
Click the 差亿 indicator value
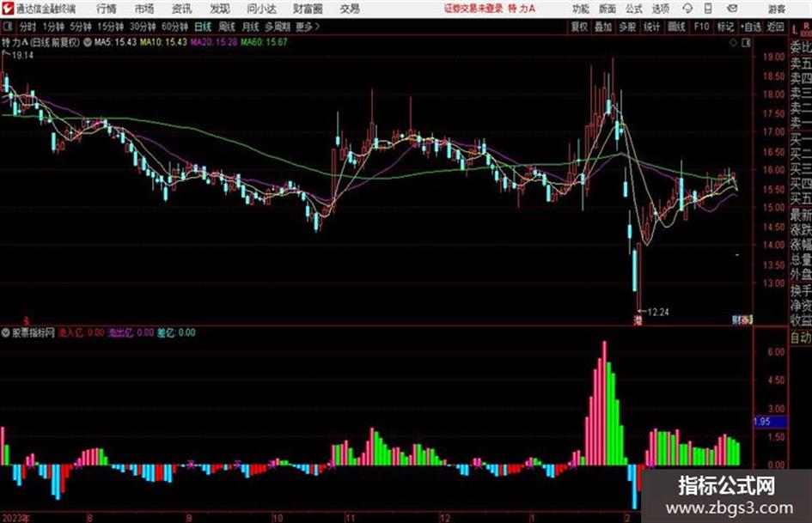[176, 332]
